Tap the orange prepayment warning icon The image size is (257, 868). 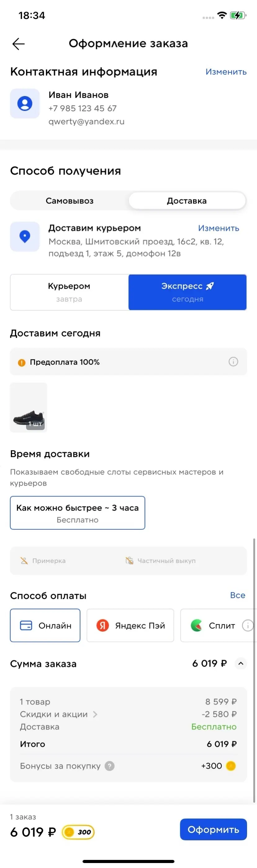(21, 362)
